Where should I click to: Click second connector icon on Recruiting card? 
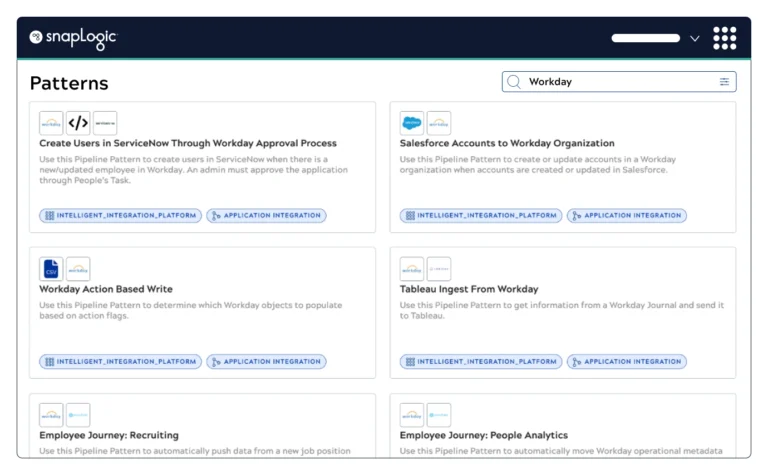[x=78, y=415]
